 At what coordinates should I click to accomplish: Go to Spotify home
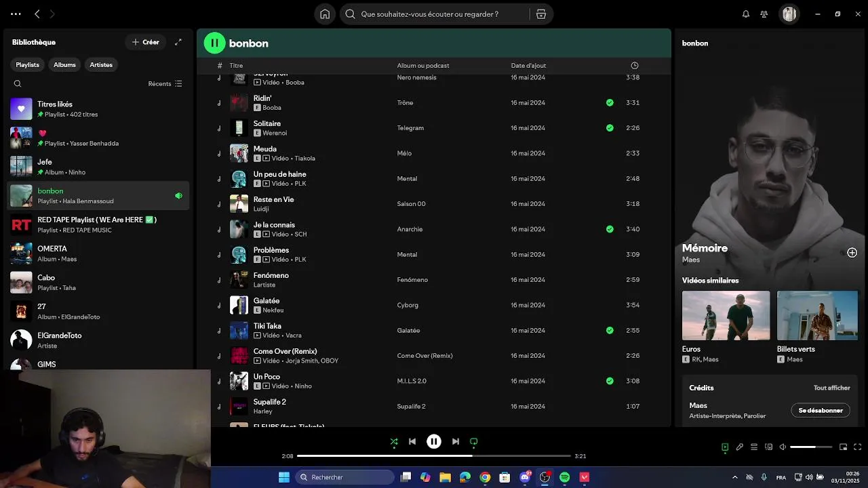pos(325,14)
